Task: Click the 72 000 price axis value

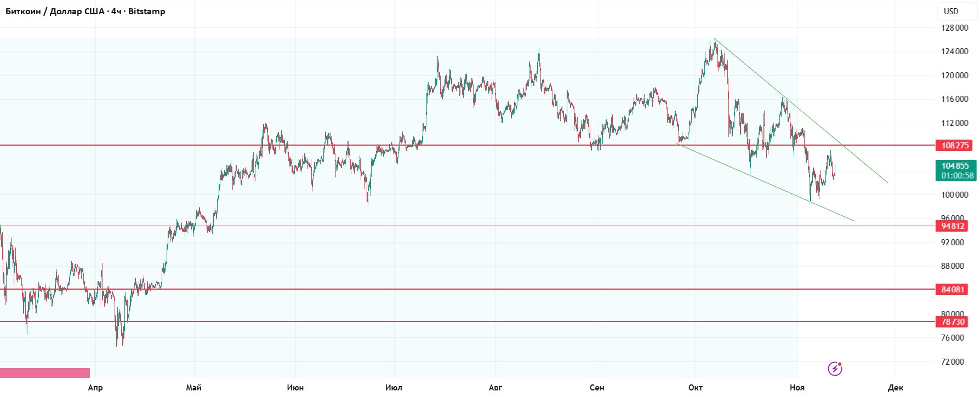Action: [953, 361]
